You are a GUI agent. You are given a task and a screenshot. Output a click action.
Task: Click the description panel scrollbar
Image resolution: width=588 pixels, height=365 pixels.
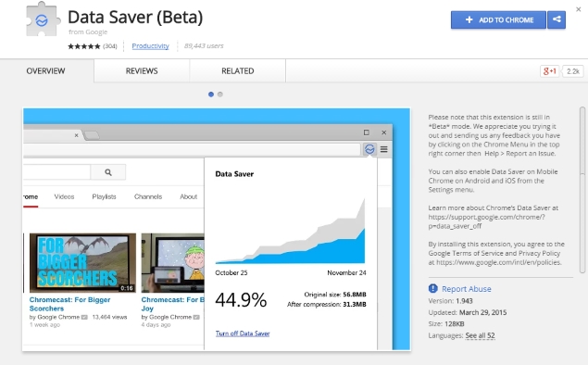[582, 190]
